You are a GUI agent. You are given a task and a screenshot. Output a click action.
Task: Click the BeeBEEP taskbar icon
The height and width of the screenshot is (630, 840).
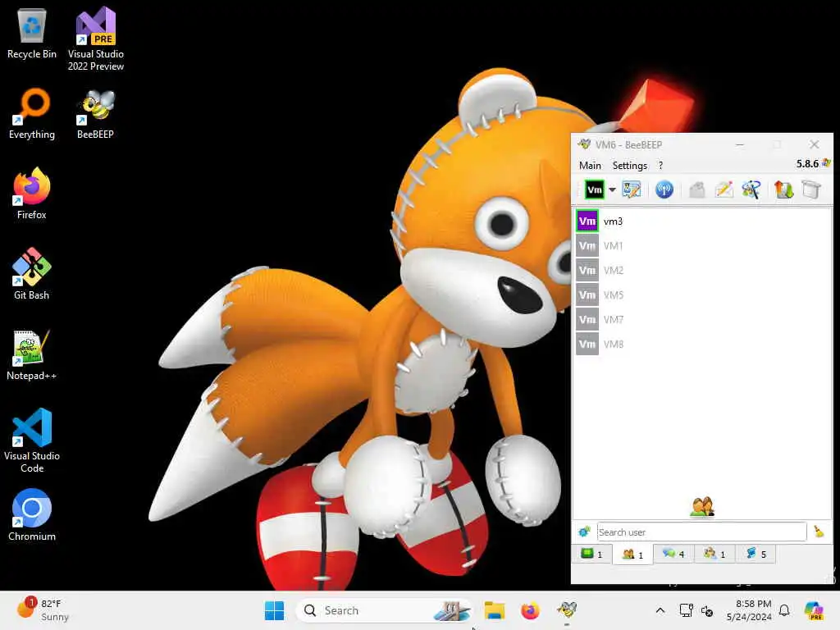tap(566, 610)
